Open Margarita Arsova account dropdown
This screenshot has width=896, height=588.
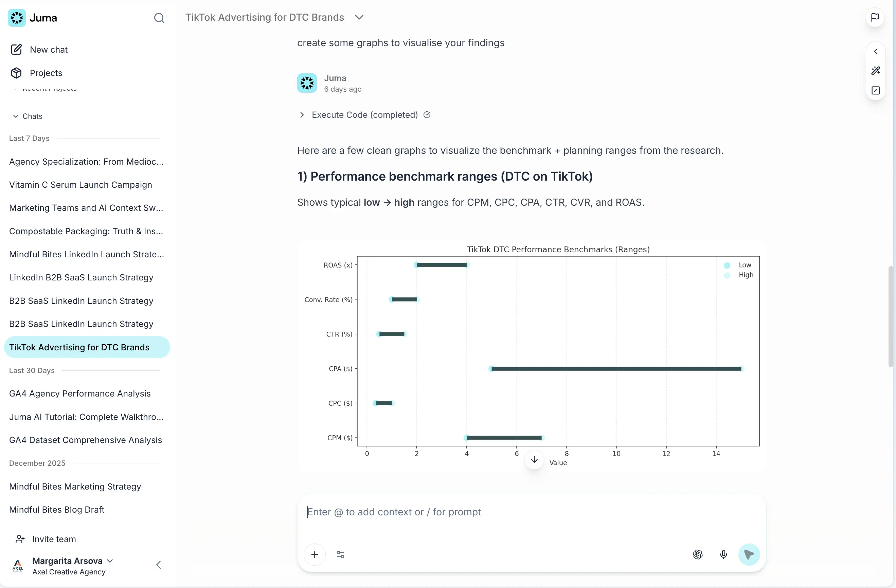[x=110, y=561]
